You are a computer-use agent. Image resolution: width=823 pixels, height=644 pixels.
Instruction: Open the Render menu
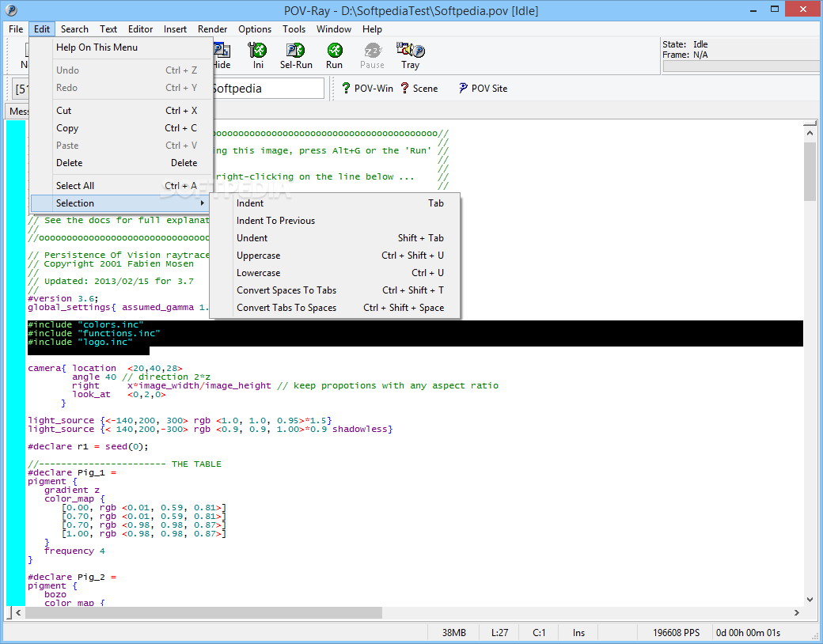[x=213, y=28]
